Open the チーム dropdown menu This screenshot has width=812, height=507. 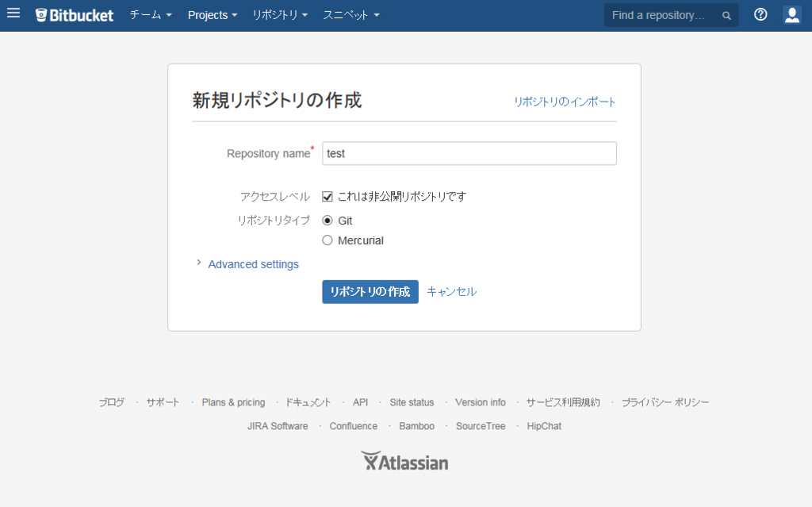coord(150,15)
